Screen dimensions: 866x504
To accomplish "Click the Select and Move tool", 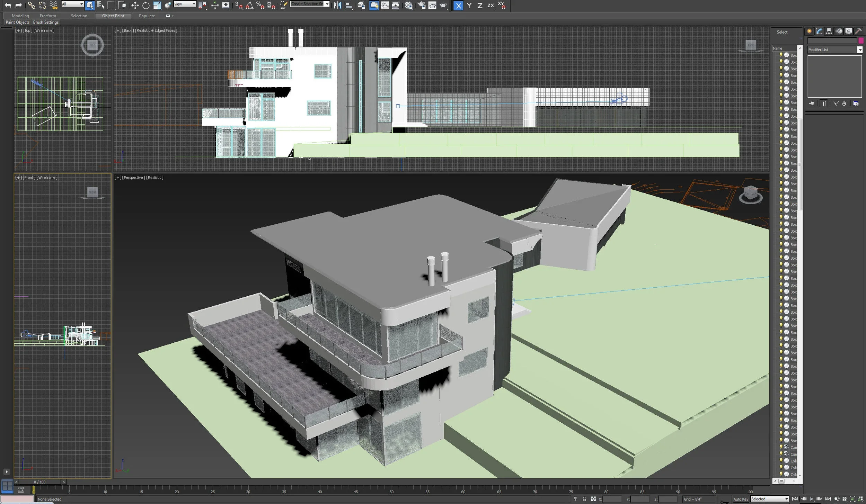I will tap(135, 5).
